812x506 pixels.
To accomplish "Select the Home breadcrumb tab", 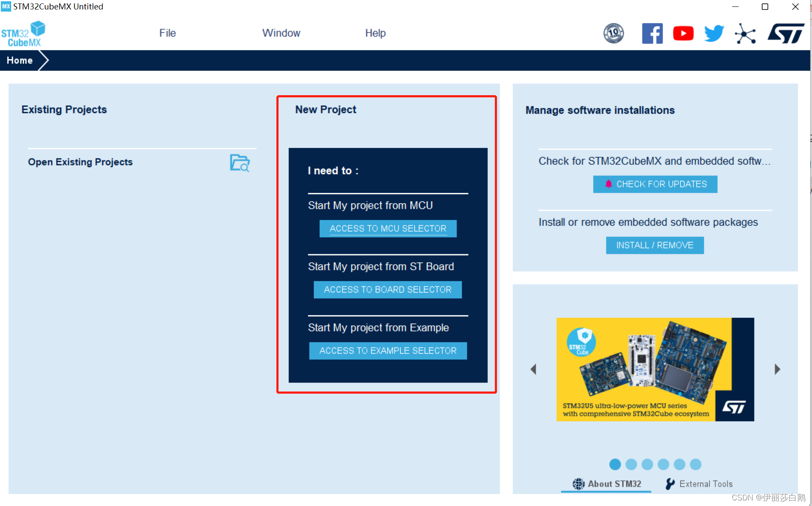I will 20,60.
